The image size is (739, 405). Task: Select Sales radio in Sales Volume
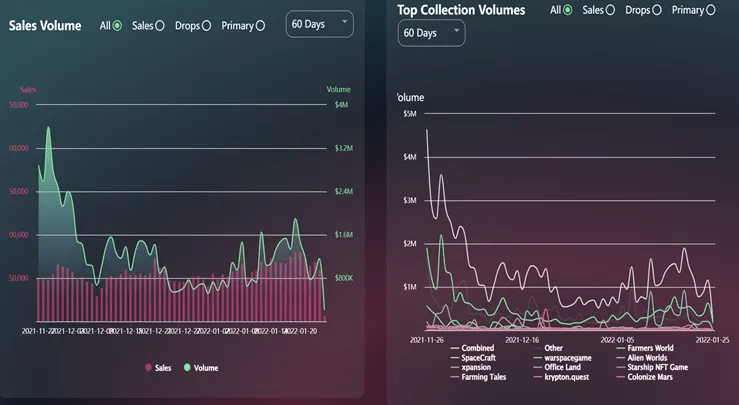point(160,25)
